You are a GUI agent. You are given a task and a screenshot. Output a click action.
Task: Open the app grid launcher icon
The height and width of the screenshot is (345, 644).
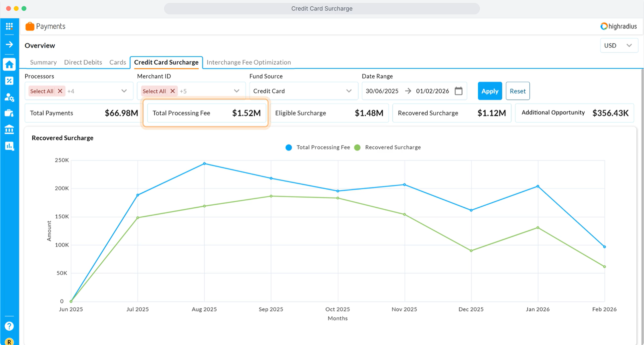[9, 26]
